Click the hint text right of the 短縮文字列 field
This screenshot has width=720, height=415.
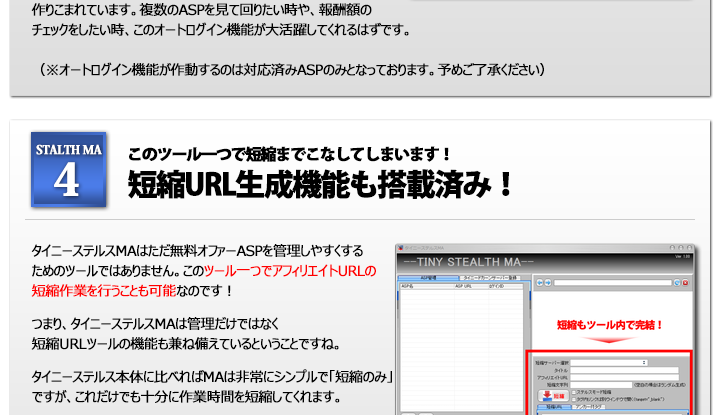660,385
